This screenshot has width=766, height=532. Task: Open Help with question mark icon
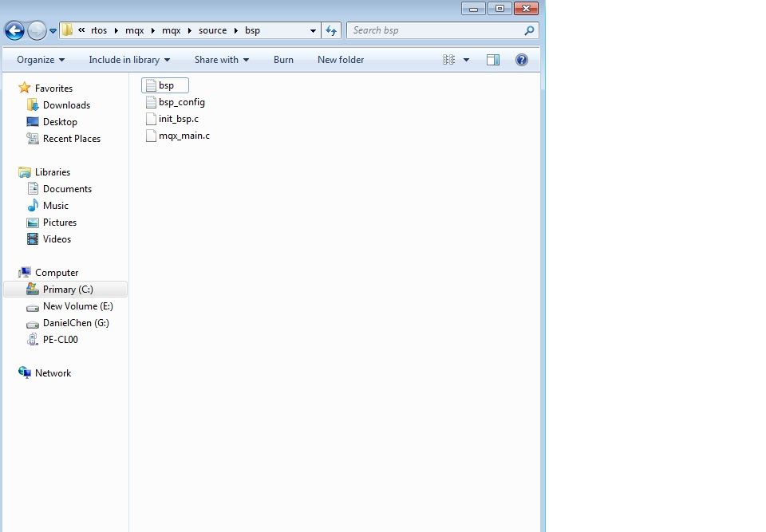click(x=522, y=60)
